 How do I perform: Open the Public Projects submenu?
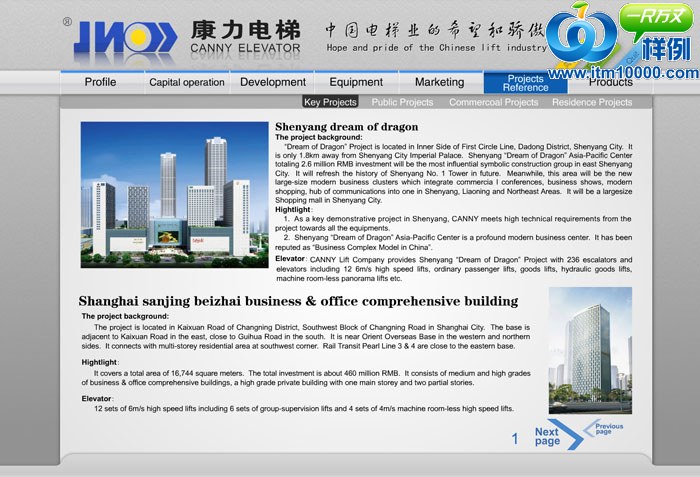[x=402, y=102]
